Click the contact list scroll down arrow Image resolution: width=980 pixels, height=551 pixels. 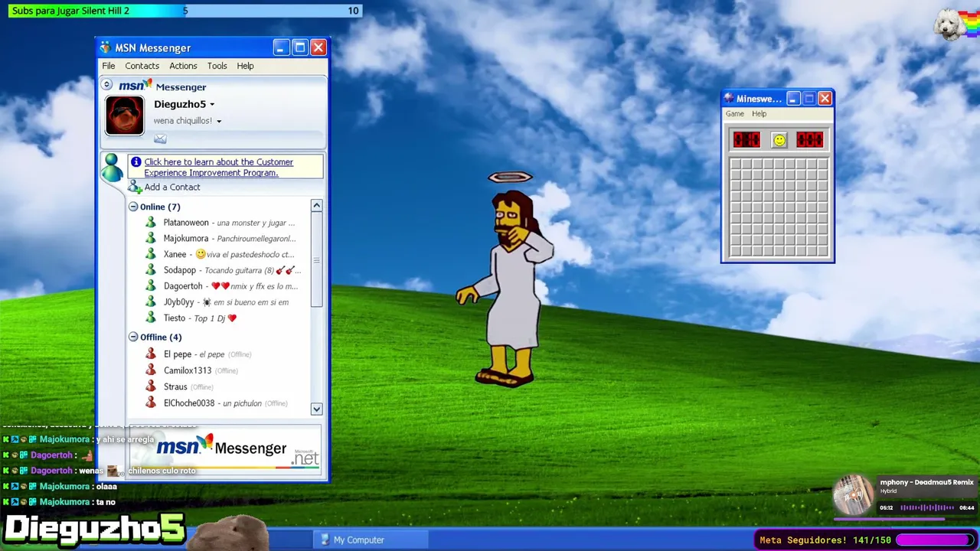(316, 409)
